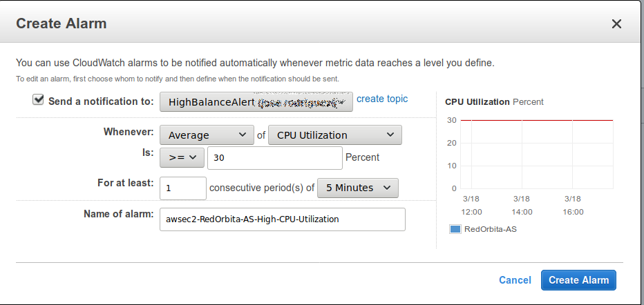Screen dimensions: 644x305
Task: Expand the 5 Minutes period dropdown
Action: tap(357, 188)
